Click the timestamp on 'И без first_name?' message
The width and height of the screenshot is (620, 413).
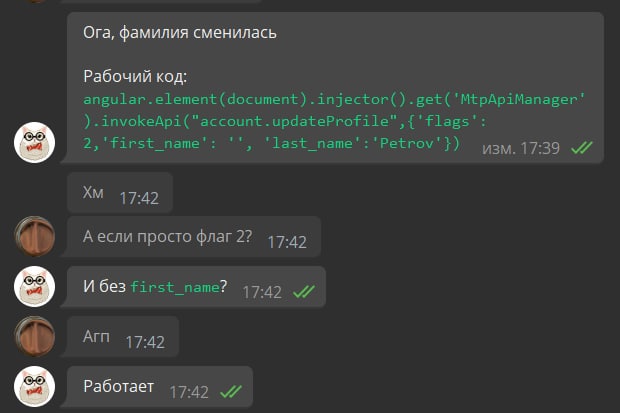[262, 292]
